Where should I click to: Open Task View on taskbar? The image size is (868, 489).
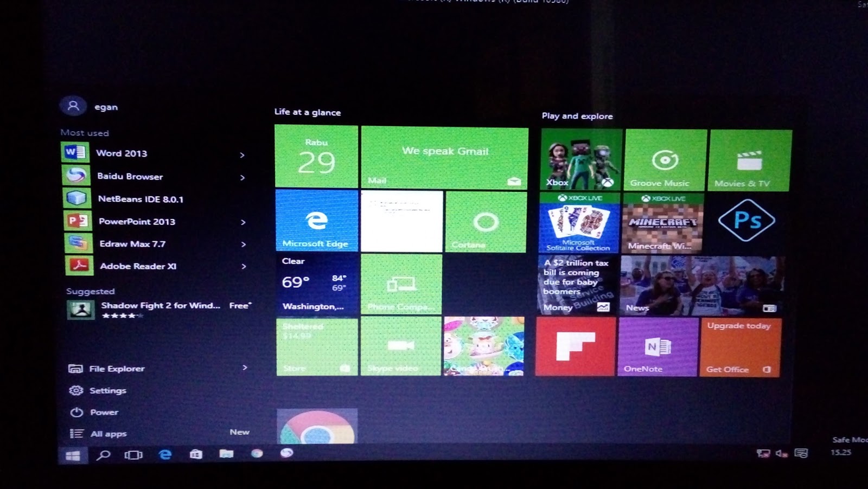click(x=133, y=455)
